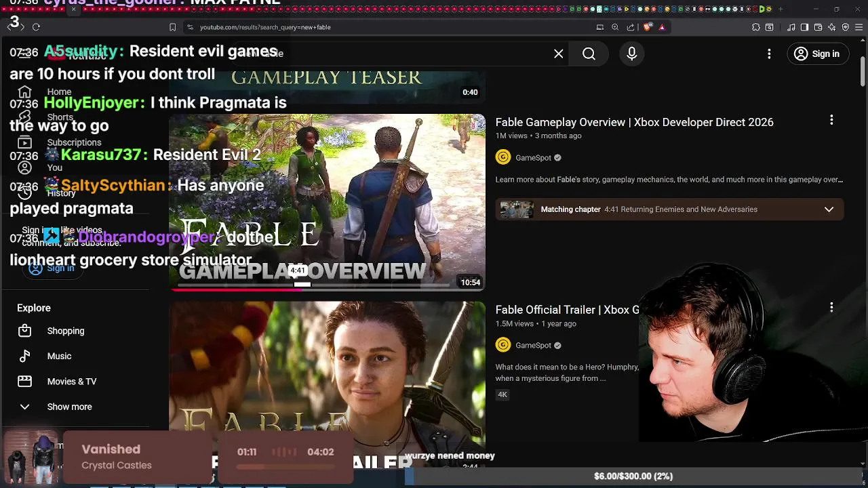Open the Fable Gameplay Overview video thumbnail
The height and width of the screenshot is (488, 868).
(327, 202)
